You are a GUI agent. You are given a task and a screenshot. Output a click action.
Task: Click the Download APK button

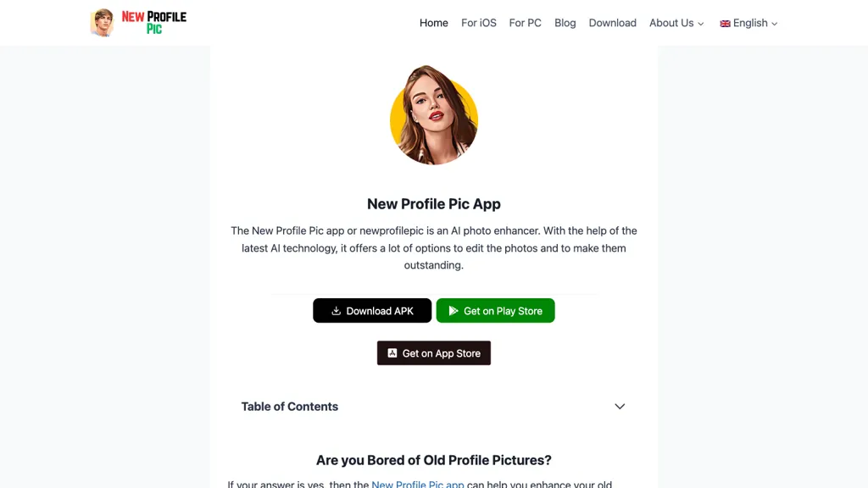372,311
